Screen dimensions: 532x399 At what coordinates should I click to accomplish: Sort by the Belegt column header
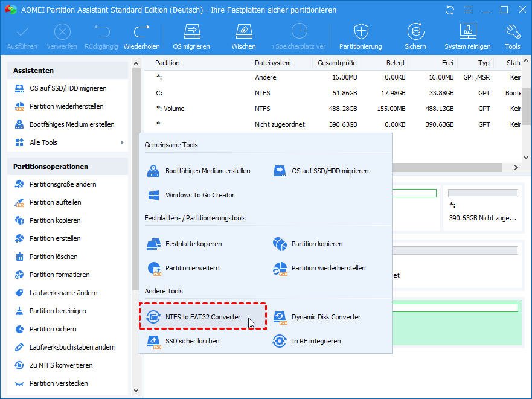point(396,63)
